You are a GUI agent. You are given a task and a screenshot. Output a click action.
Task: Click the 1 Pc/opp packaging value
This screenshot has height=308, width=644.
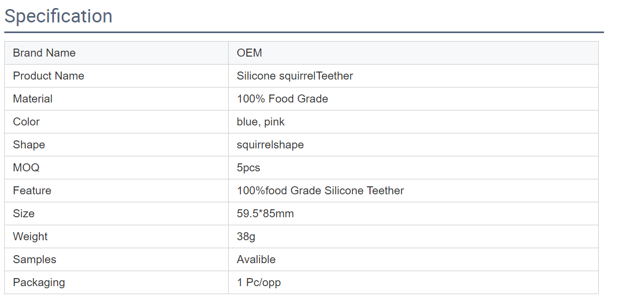(x=259, y=282)
